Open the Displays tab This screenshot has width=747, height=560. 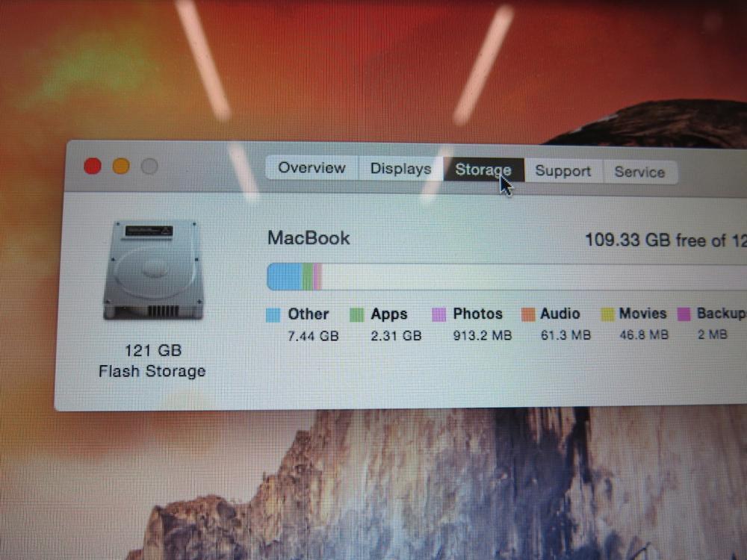click(x=400, y=169)
